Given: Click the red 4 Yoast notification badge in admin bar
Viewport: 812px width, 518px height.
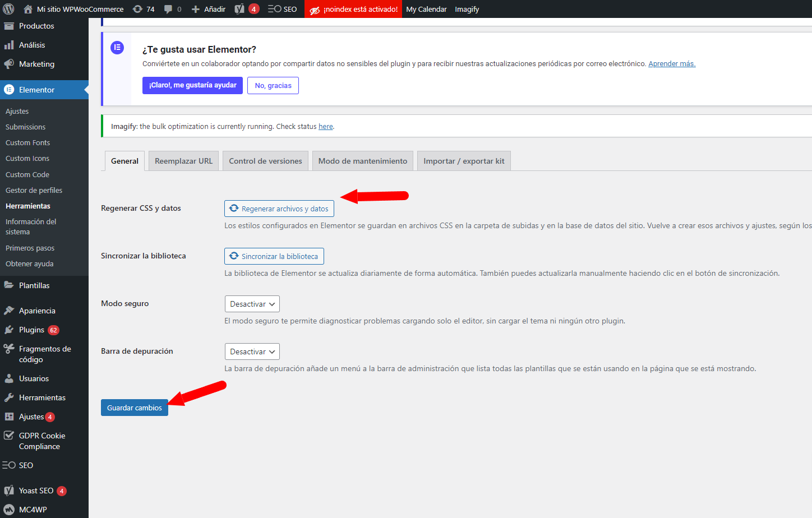Looking at the screenshot, I should point(253,9).
